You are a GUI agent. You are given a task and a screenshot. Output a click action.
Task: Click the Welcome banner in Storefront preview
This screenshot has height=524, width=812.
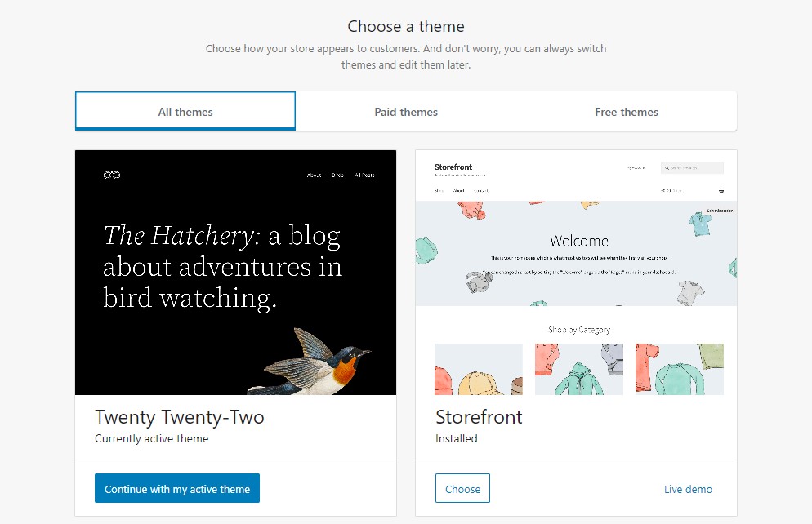tap(577, 254)
